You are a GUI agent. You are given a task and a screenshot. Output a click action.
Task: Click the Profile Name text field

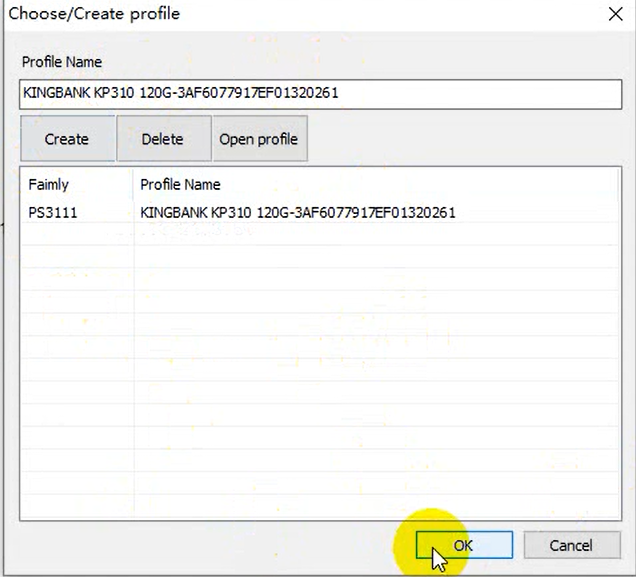[x=320, y=93]
